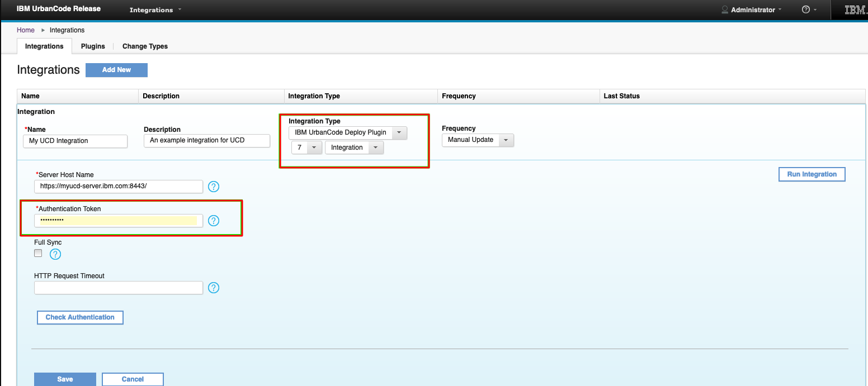Switch to the Plugins tab
Image resolution: width=868 pixels, height=386 pixels.
93,46
